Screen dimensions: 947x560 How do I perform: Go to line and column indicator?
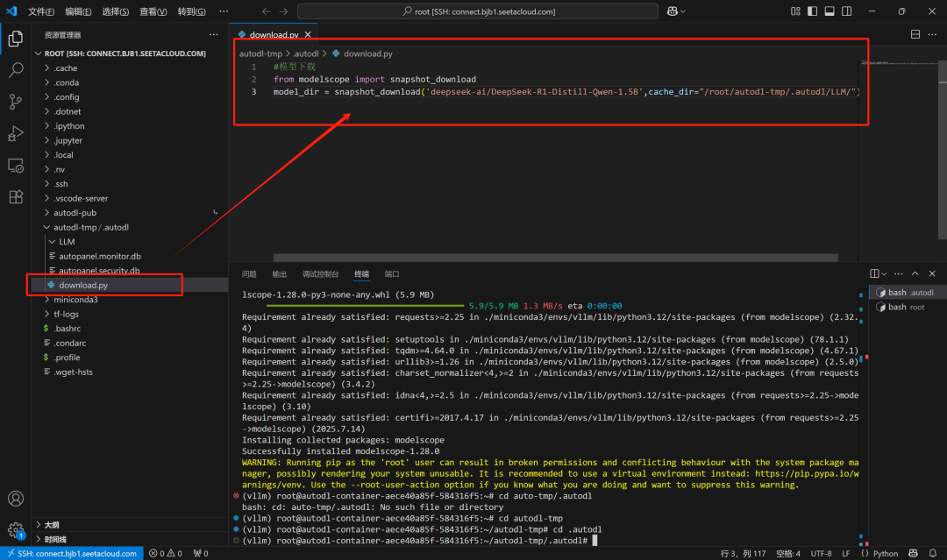pyautogui.click(x=743, y=553)
